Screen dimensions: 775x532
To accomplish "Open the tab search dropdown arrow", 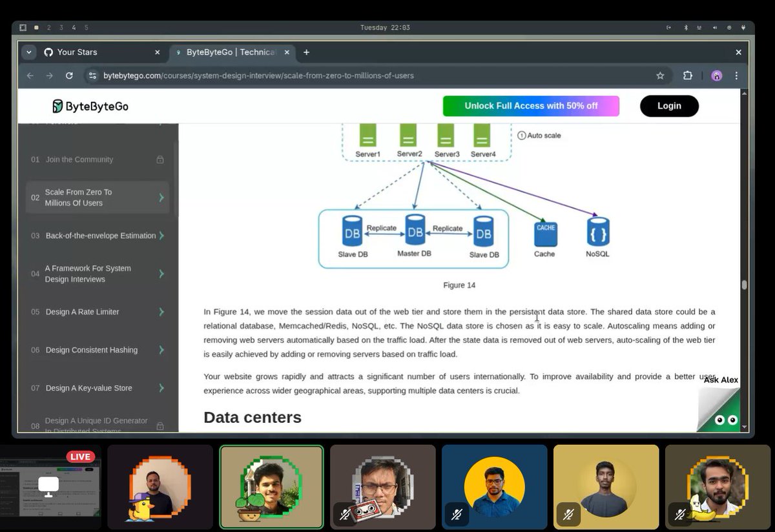I will 28,52.
